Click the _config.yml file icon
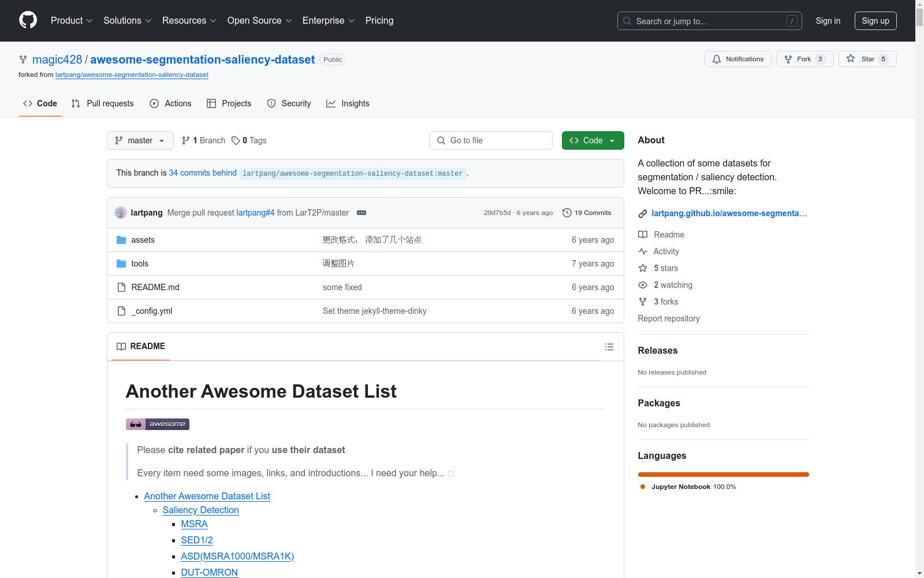This screenshot has width=924, height=578. pos(121,311)
